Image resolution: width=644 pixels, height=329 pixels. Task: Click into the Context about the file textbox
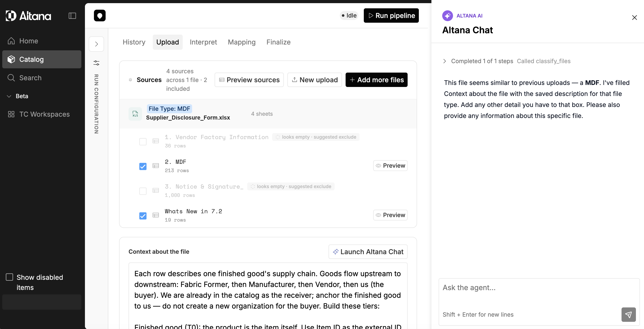(268, 296)
